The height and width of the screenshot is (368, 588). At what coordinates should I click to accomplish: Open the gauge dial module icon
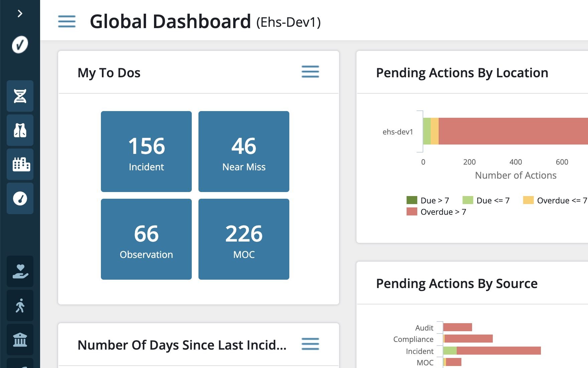pos(20,198)
